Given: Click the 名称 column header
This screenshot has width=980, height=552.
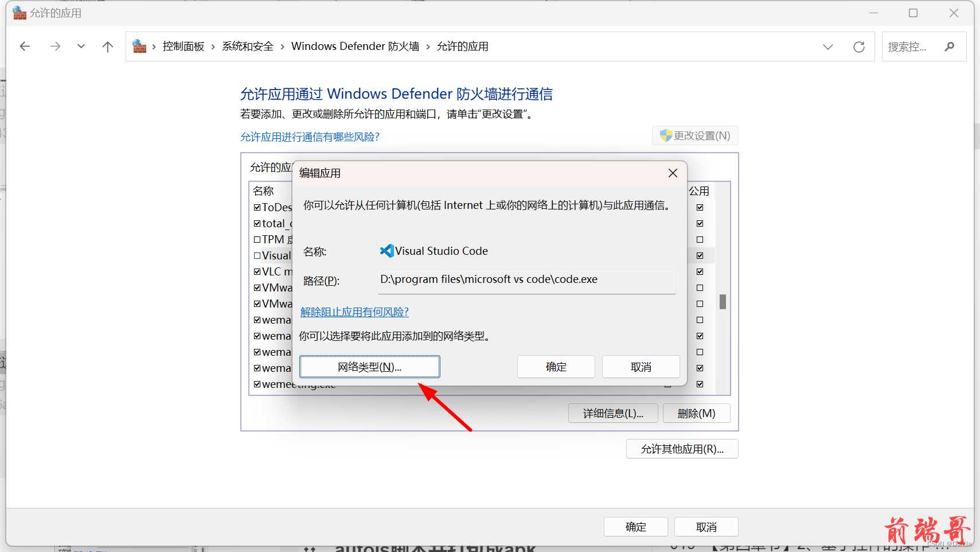Looking at the screenshot, I should [264, 191].
